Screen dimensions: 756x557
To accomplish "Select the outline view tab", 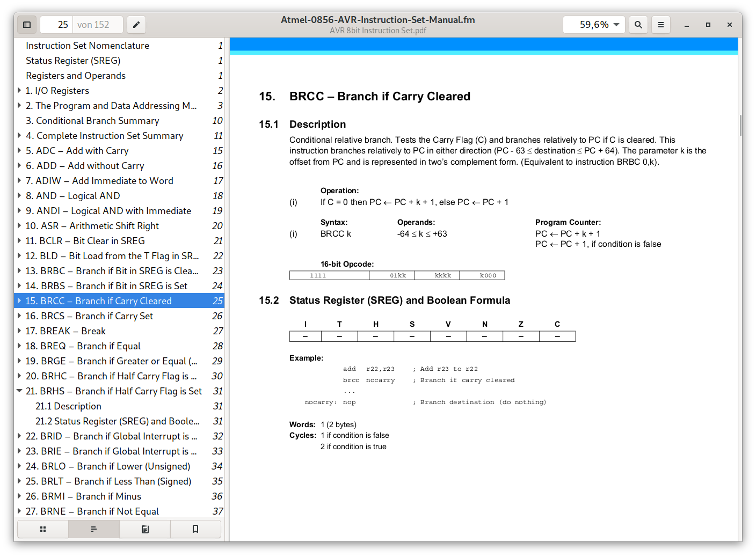I will click(94, 529).
